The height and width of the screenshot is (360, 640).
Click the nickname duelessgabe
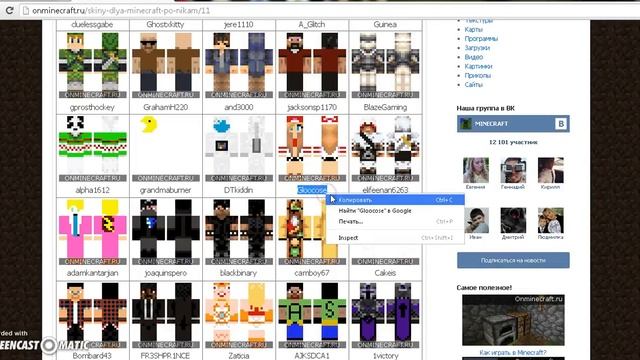pos(92,24)
